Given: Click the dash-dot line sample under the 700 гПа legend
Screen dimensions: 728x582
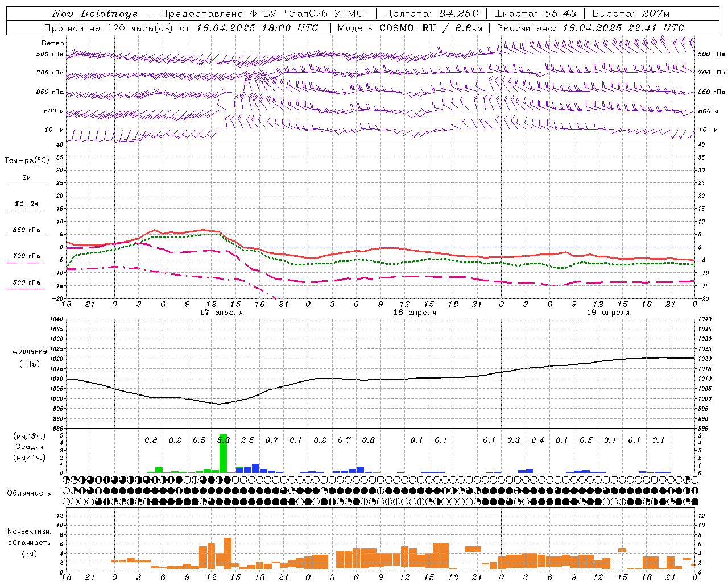Looking at the screenshot, I should click(25, 263).
